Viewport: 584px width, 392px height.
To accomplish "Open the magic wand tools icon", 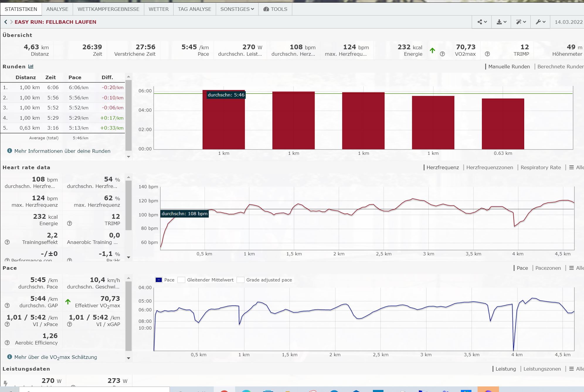I will (521, 22).
